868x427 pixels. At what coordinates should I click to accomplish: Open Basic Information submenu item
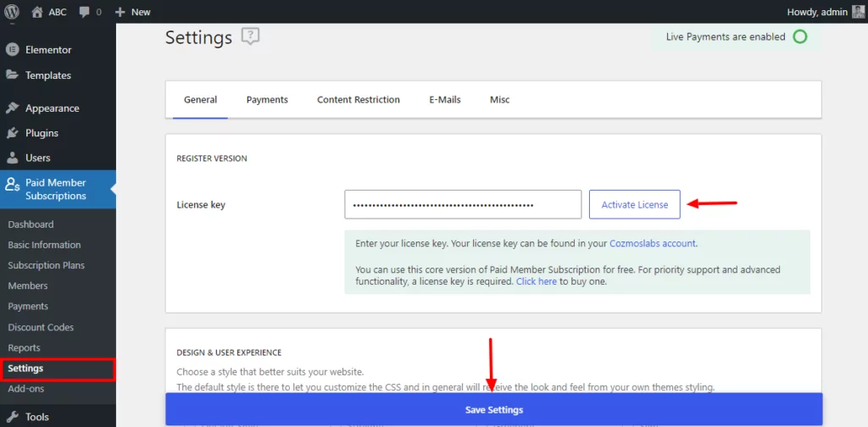point(44,245)
